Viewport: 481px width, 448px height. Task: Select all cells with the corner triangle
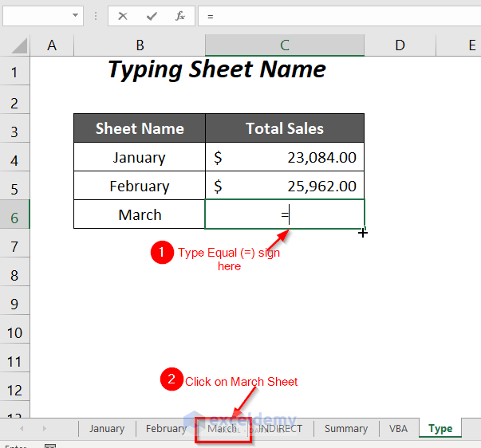(19, 45)
